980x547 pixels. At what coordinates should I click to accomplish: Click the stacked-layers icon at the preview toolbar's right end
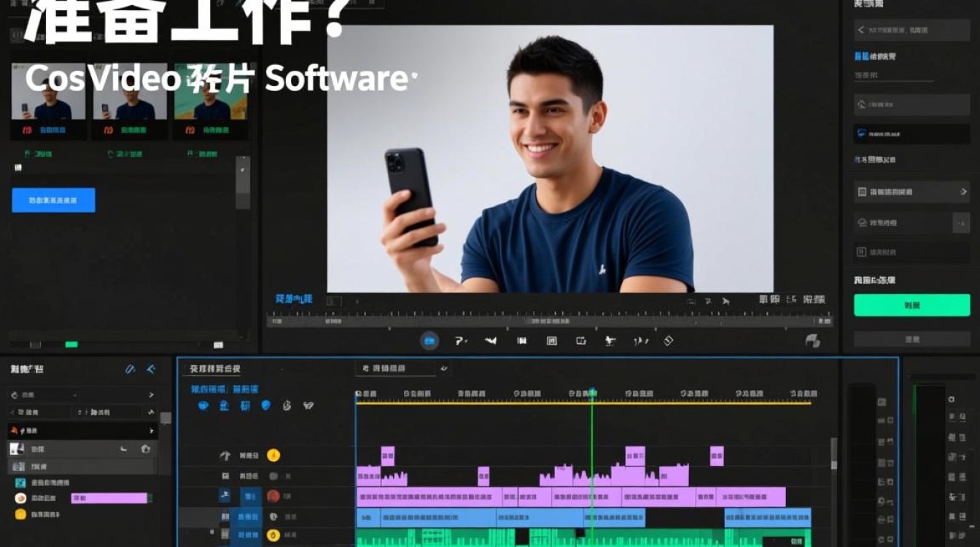[812, 341]
